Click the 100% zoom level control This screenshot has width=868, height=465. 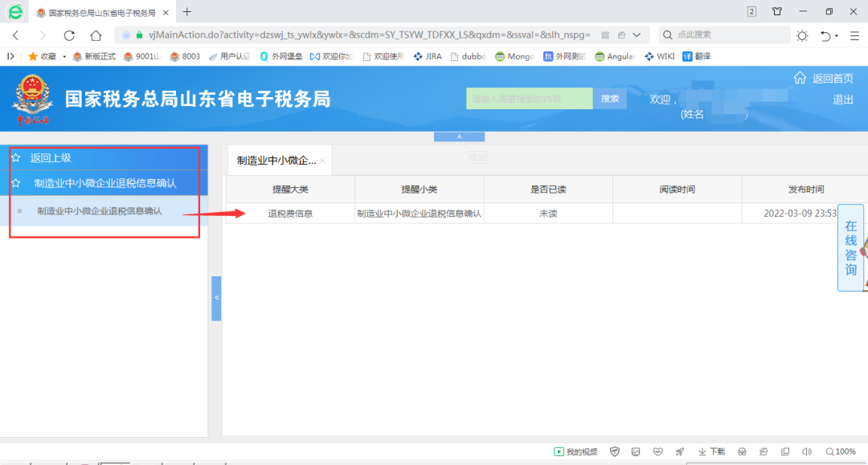[841, 451]
